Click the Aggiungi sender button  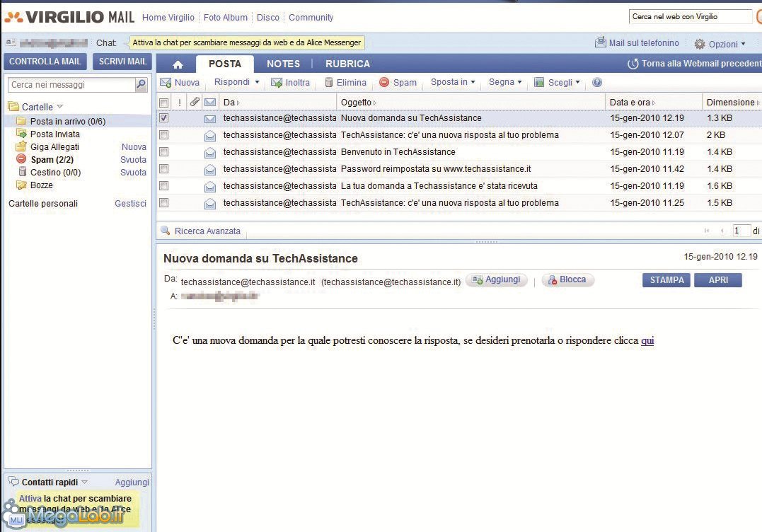point(497,280)
